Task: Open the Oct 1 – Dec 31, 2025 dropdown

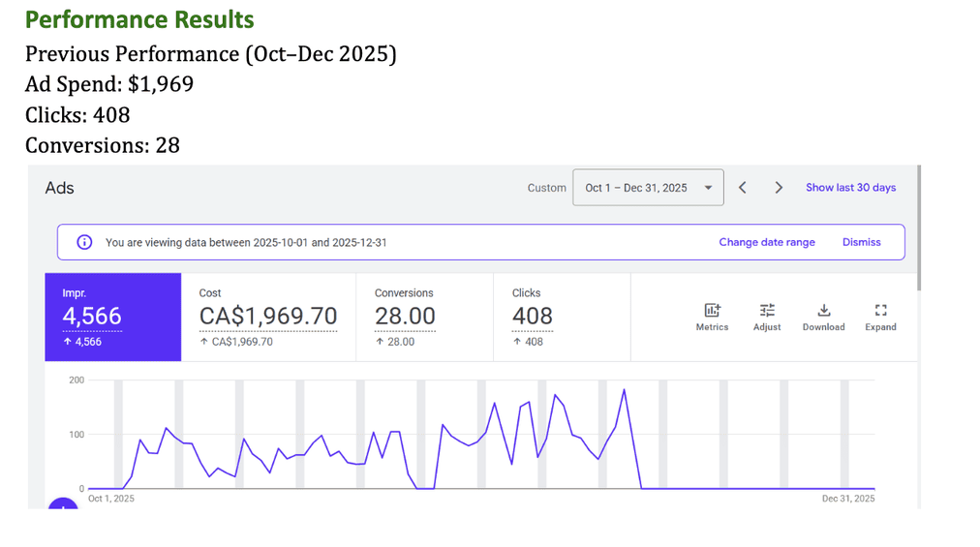Action: (x=648, y=188)
